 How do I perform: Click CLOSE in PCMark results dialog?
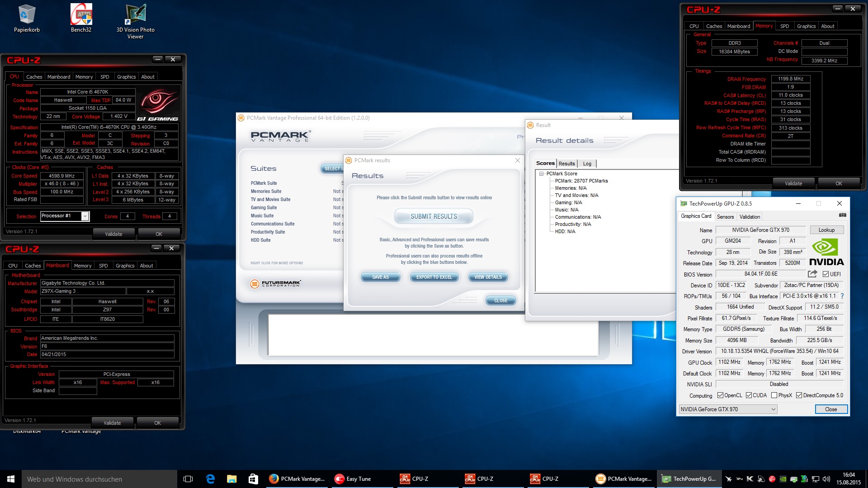pyautogui.click(x=500, y=300)
